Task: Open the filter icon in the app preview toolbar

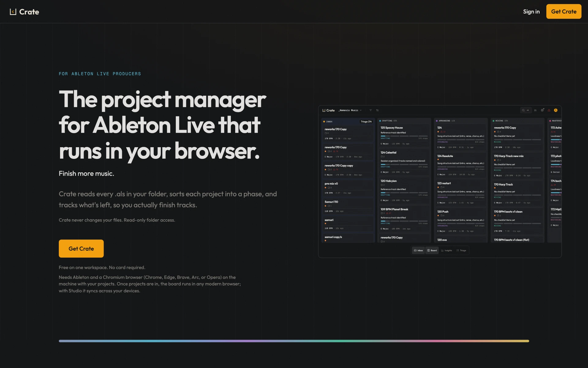Action: (371, 110)
